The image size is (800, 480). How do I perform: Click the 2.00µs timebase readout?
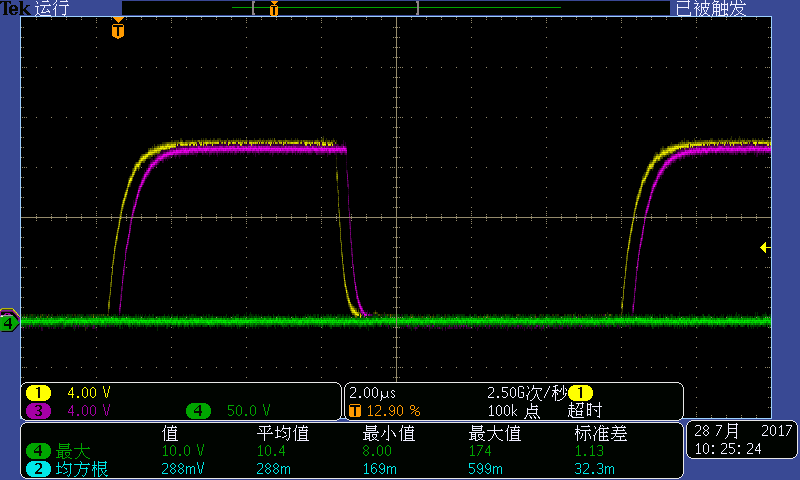[x=372, y=393]
